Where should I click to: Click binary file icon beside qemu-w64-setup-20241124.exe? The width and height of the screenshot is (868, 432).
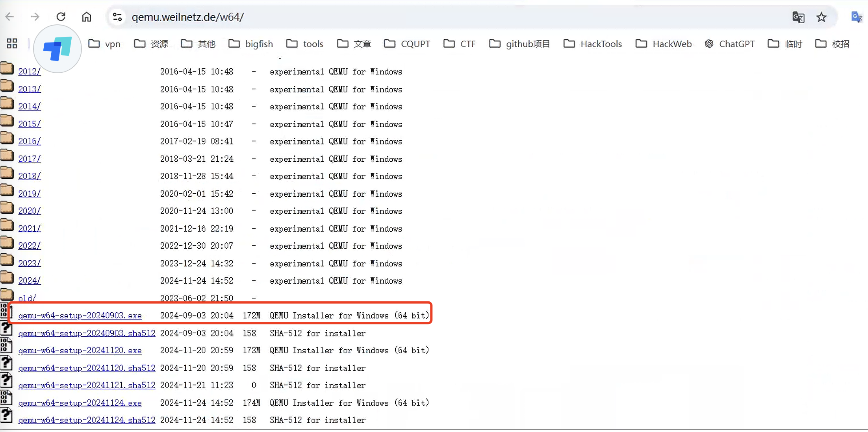click(6, 398)
